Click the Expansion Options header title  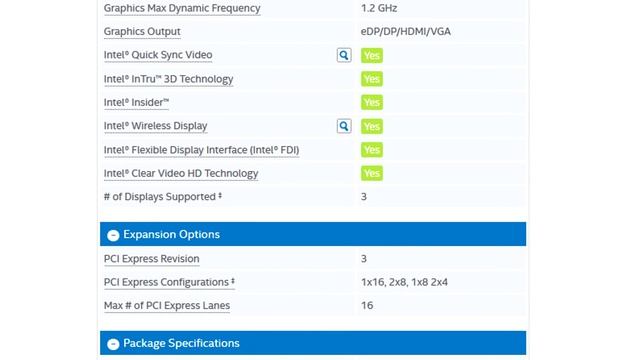point(171,235)
